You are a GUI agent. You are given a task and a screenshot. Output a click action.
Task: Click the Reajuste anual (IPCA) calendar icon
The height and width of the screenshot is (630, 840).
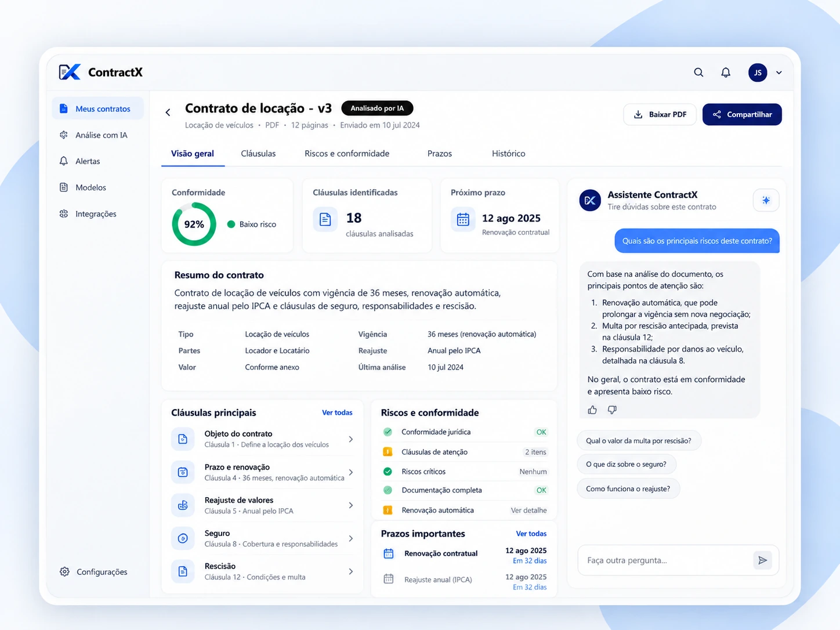[389, 579]
